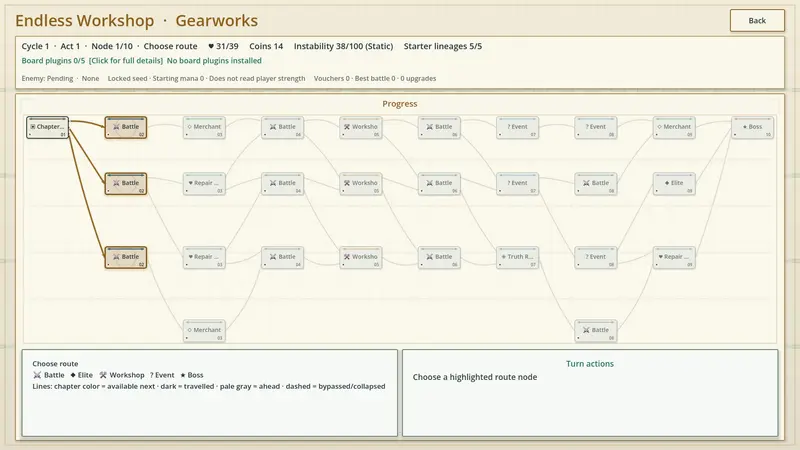800x450 pixels.
Task: Click the middle-row Repair node
Action: click(x=204, y=184)
